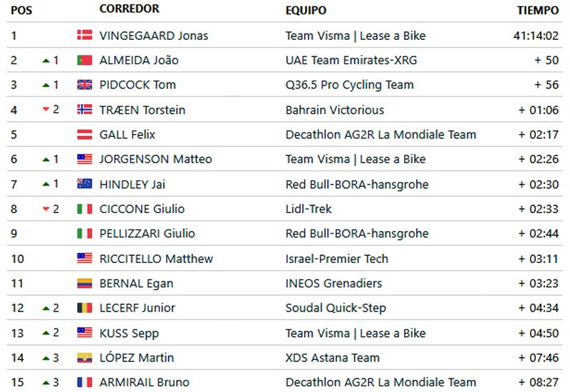The height and width of the screenshot is (392, 570).
Task: Click the Portuguese flag beside Almeida
Action: tap(84, 60)
